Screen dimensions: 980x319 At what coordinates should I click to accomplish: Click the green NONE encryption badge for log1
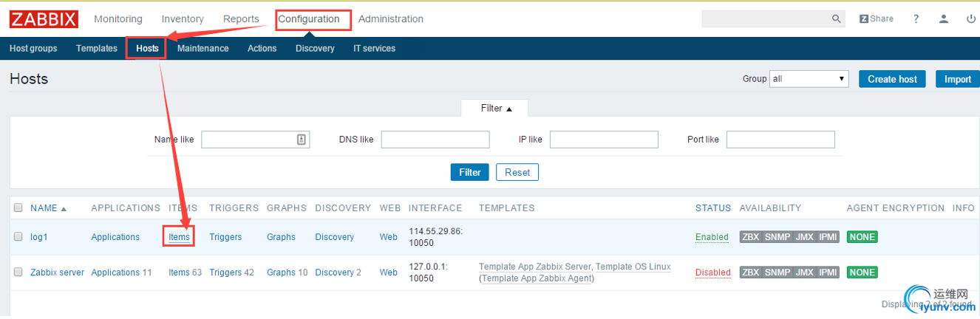[x=862, y=237]
